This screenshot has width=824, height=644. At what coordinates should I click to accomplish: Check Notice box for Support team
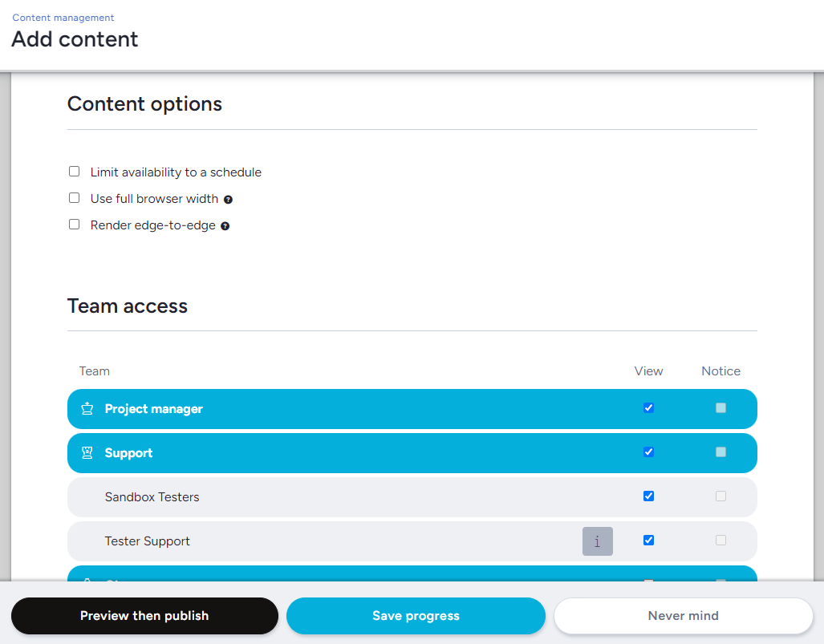click(720, 452)
